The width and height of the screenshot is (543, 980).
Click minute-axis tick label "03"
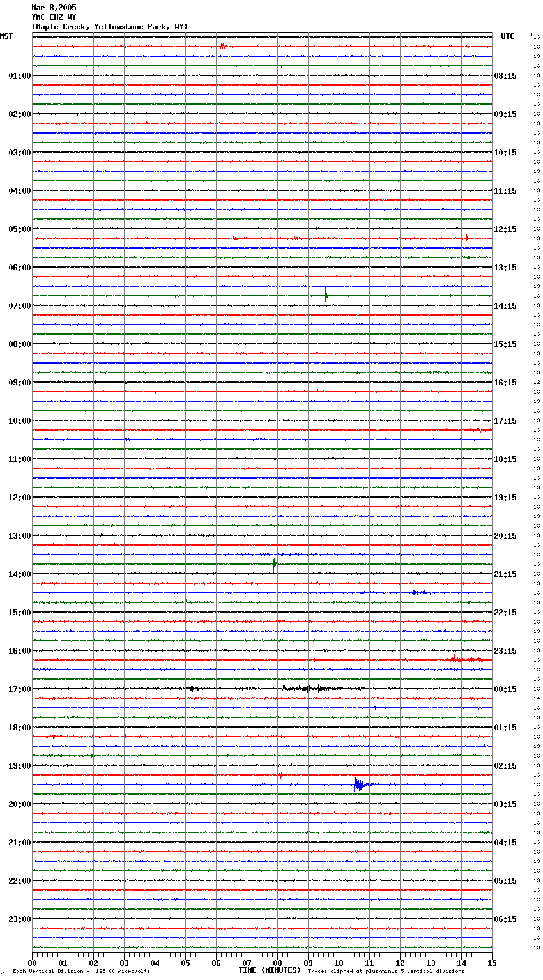124,963
